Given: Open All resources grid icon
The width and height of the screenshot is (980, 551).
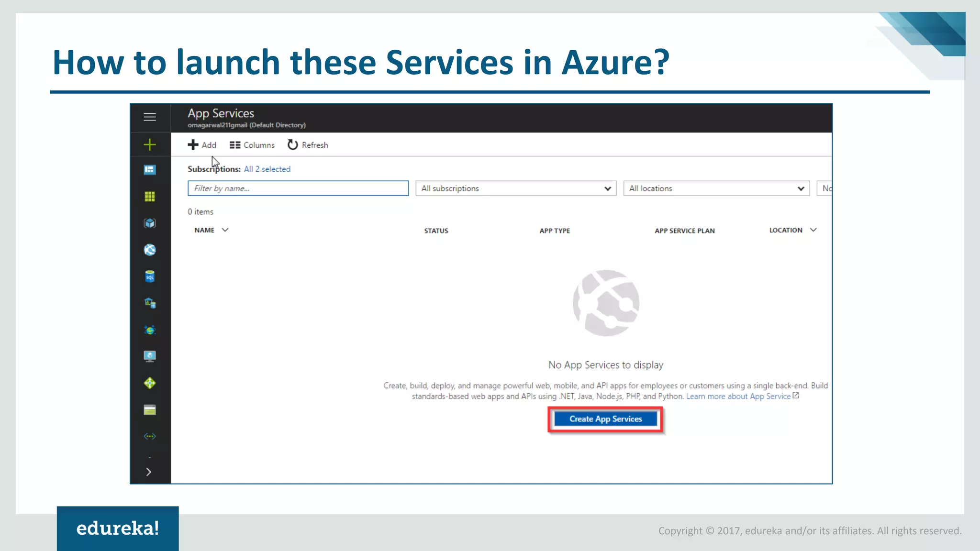Looking at the screenshot, I should (x=150, y=197).
